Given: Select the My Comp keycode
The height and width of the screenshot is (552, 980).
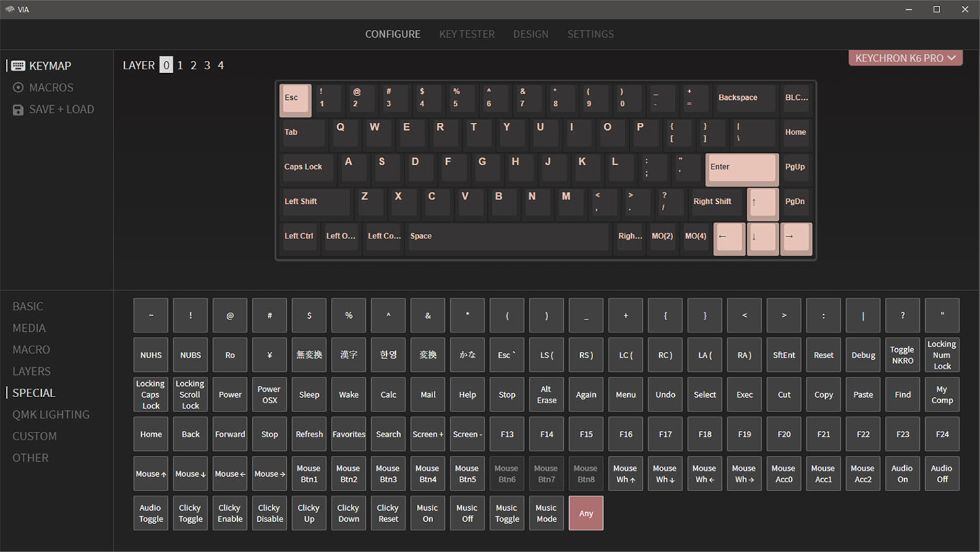Looking at the screenshot, I should (x=941, y=395).
